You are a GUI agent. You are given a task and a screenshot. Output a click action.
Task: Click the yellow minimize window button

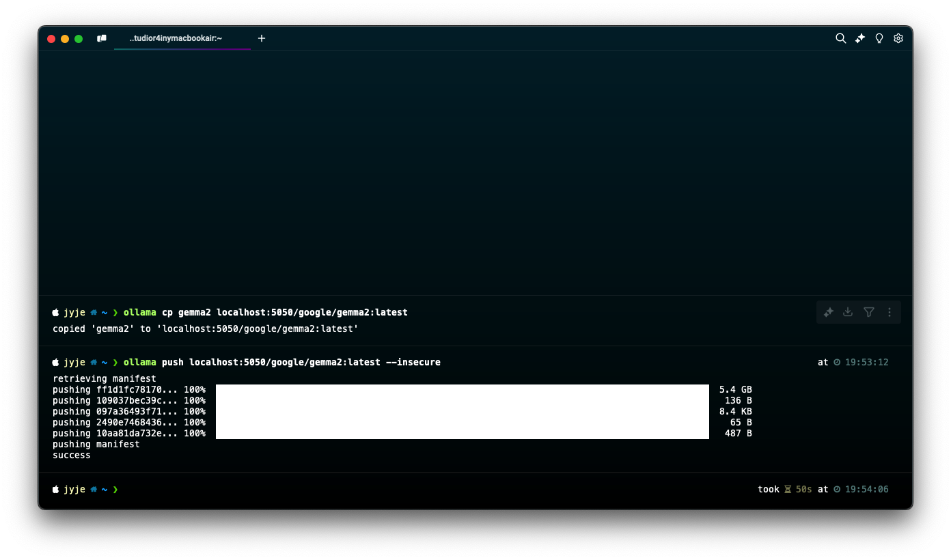pyautogui.click(x=65, y=39)
